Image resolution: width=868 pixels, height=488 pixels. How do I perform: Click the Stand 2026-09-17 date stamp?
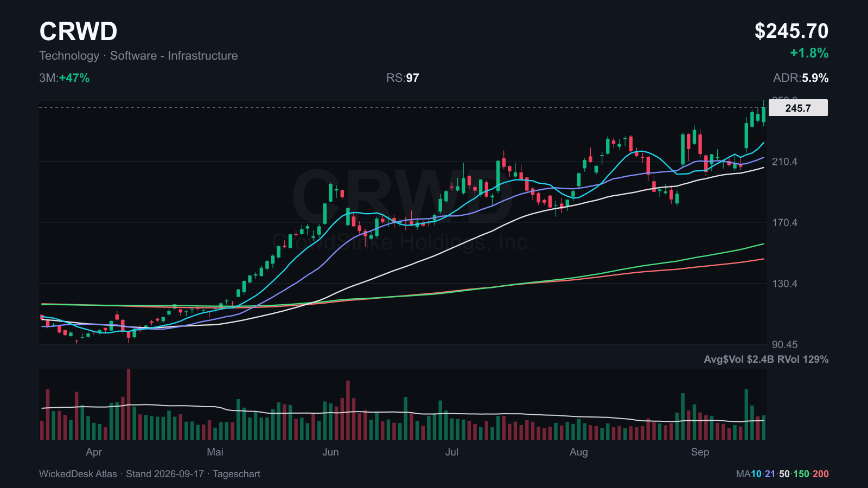click(165, 474)
